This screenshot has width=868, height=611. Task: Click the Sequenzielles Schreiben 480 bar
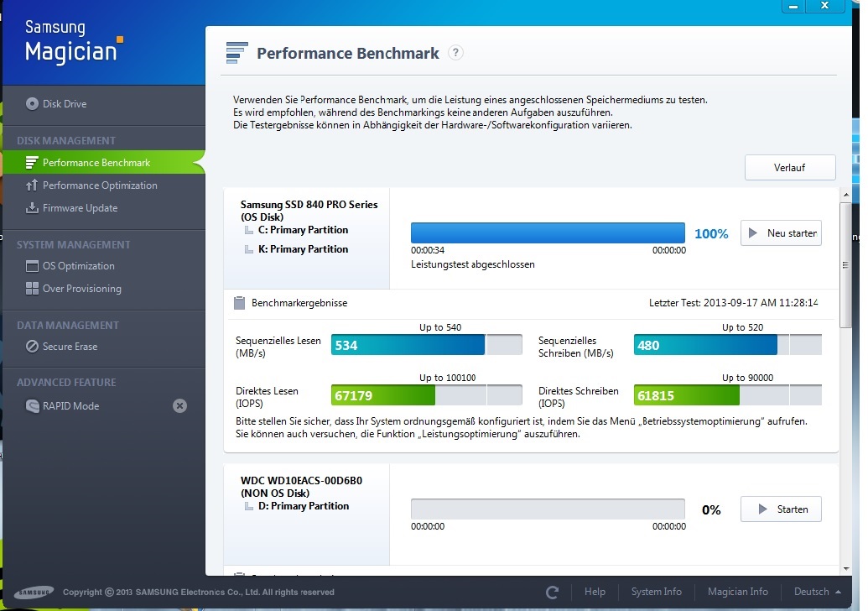coord(727,345)
